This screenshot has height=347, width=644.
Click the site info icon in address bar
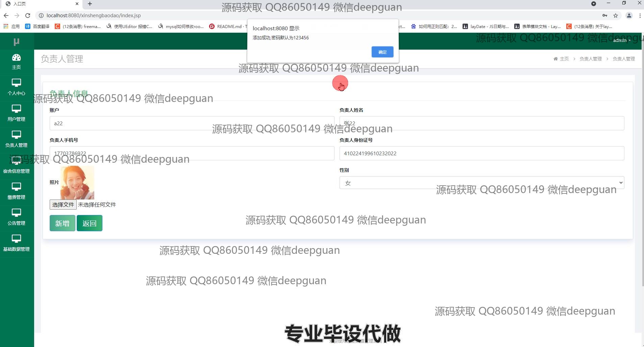41,16
